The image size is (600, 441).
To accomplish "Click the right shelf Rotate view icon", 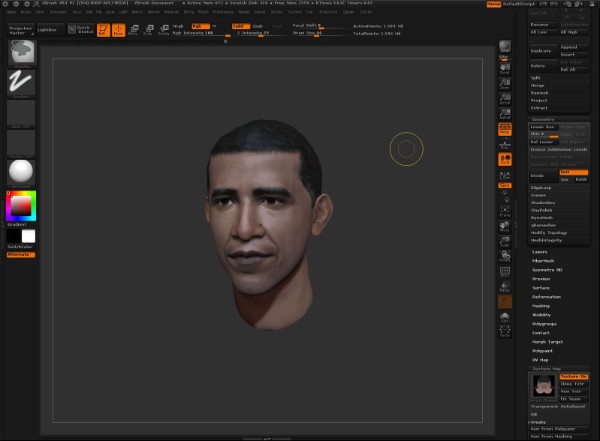I will pyautogui.click(x=505, y=256).
